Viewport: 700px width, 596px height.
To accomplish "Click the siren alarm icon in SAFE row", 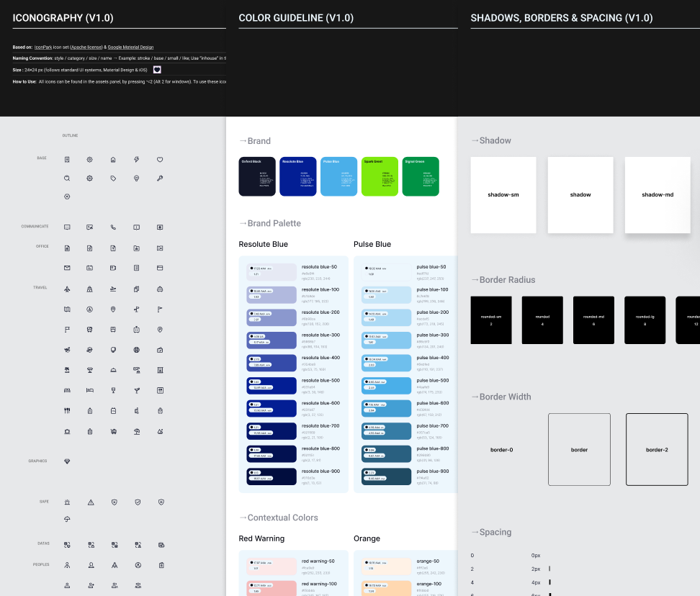I will [67, 502].
